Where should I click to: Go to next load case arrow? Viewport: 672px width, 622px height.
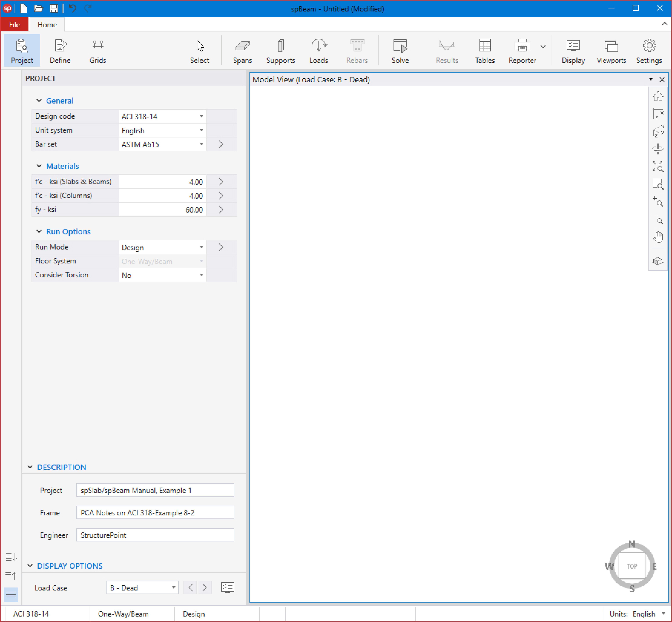coord(205,587)
